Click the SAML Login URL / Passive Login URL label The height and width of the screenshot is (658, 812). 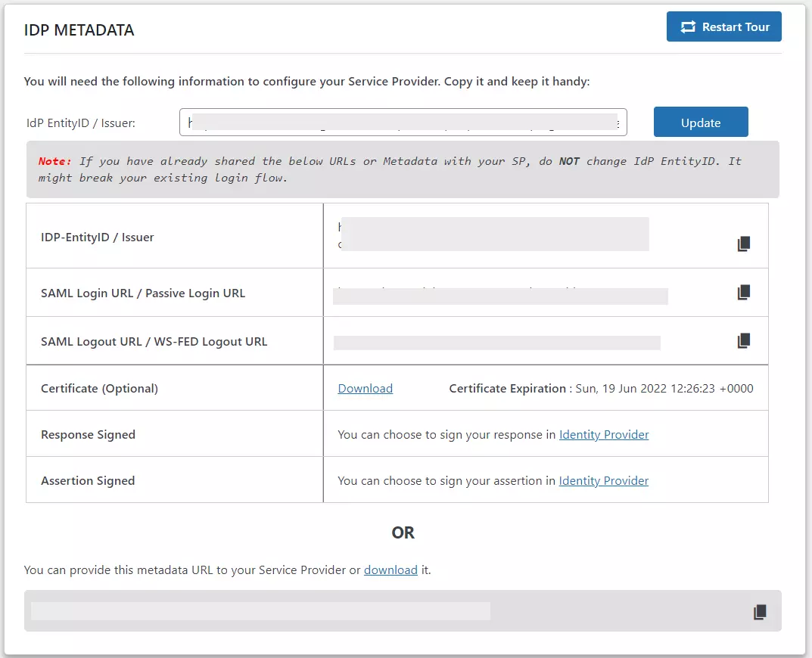[143, 293]
